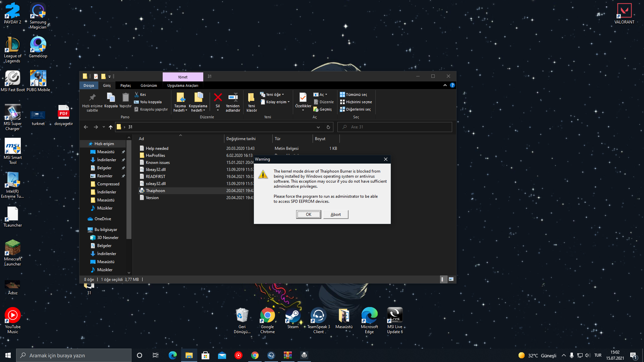644x362 pixels.
Task: Open Mail app on taskbar
Action: point(222,355)
